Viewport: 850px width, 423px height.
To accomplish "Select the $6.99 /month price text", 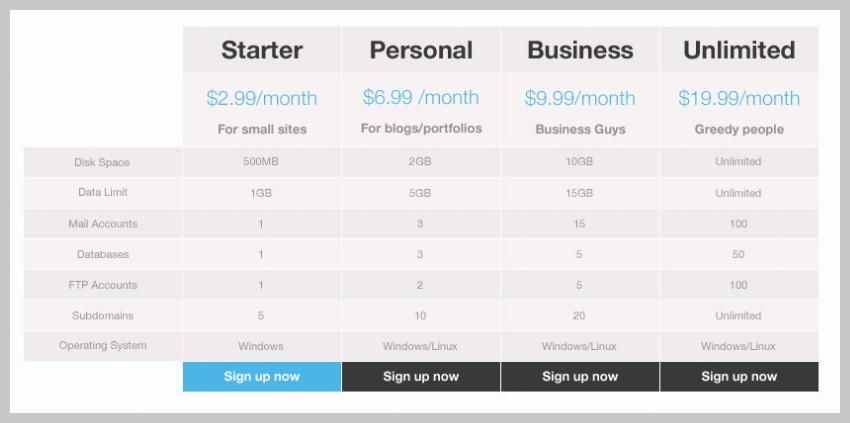I will 421,98.
